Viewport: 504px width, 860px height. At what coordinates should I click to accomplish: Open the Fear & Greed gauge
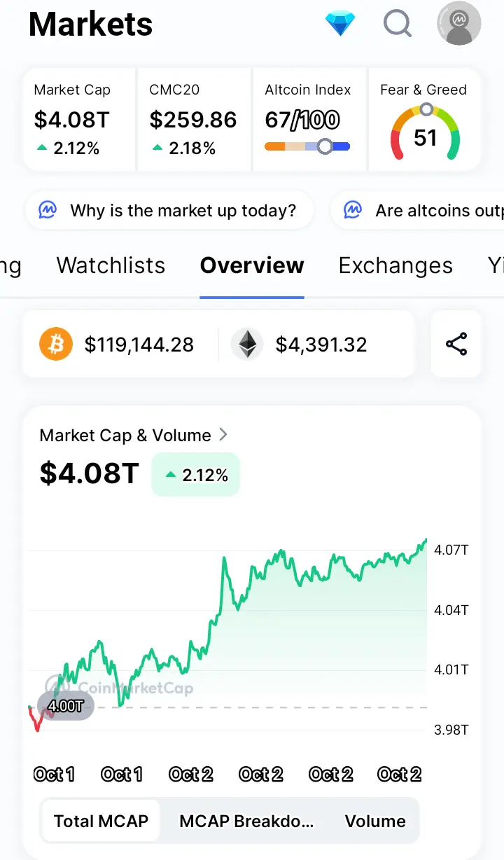425,120
